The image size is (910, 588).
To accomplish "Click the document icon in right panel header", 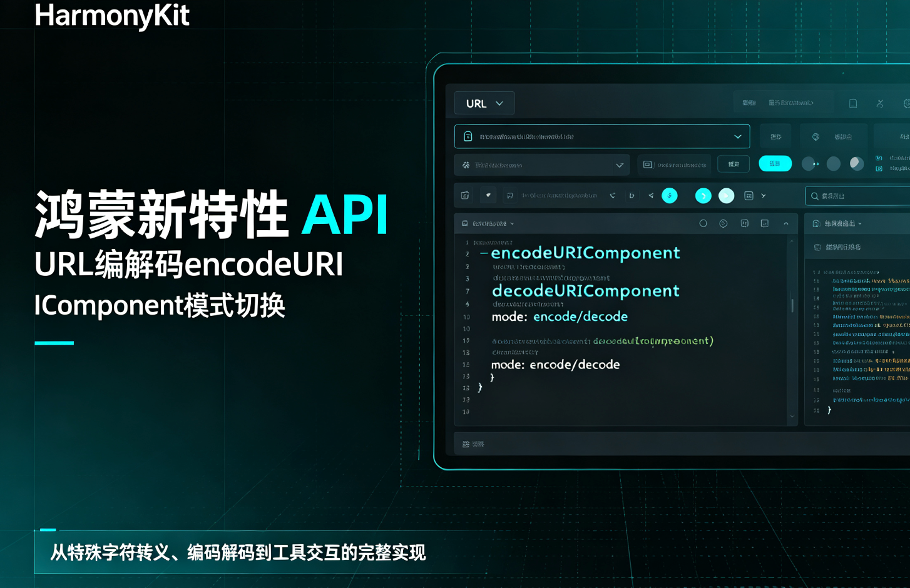I will point(816,223).
